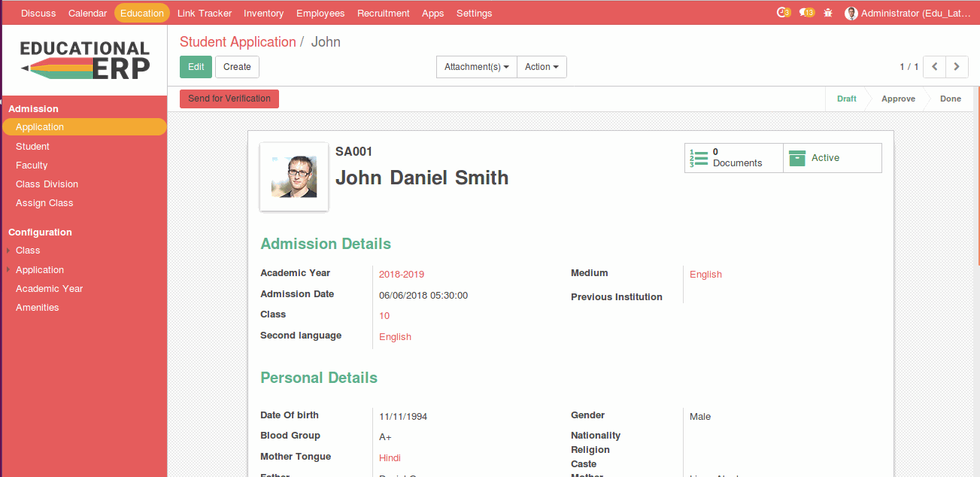The height and width of the screenshot is (477, 980).
Task: Click the Educational ERP logo
Action: click(84, 60)
